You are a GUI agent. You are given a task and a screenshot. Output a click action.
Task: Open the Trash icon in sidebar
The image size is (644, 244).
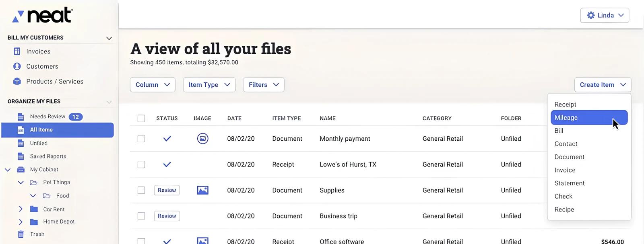coord(21,234)
